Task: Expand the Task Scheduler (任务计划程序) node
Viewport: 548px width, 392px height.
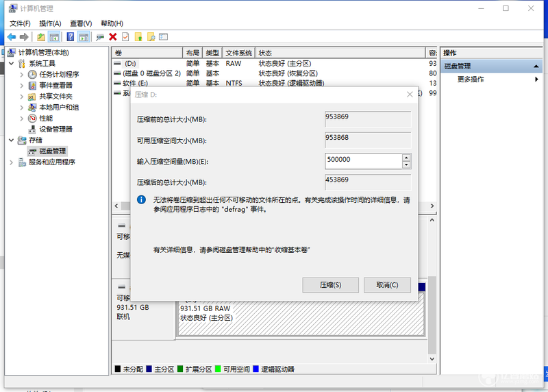Action: pyautogui.click(x=22, y=75)
